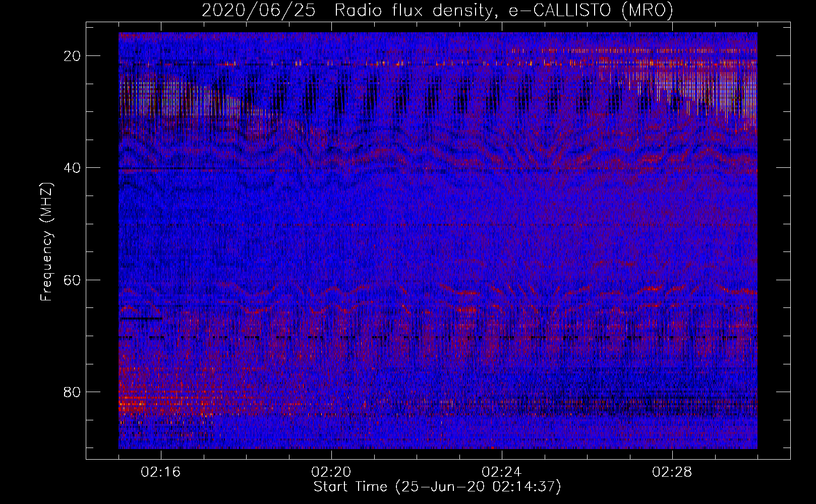816x504 pixels.
Task: Click the "Frequency (MHZ)" axis label
Action: pyautogui.click(x=46, y=242)
